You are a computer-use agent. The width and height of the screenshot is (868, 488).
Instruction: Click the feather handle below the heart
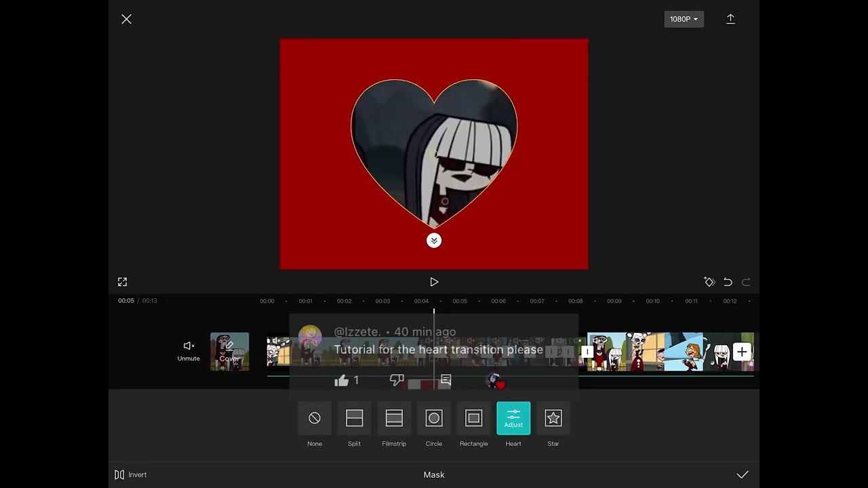[x=434, y=241]
